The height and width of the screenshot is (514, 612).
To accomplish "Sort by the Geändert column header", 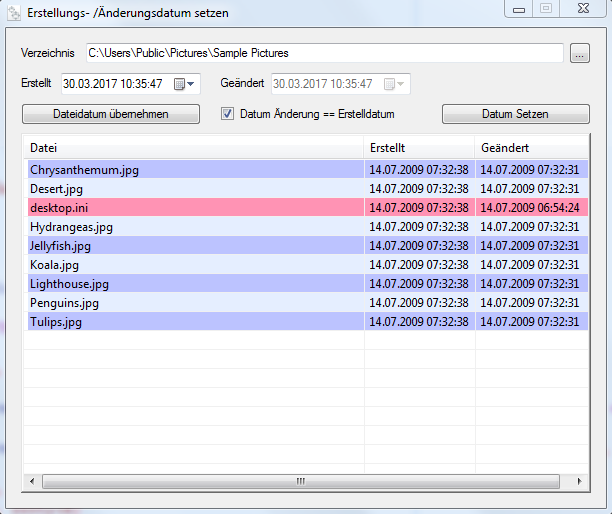I will click(530, 148).
